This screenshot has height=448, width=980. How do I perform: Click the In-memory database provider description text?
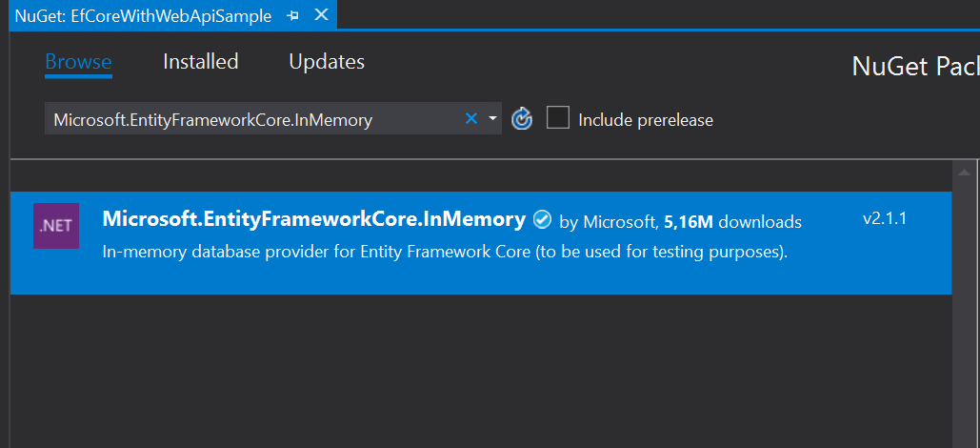[445, 253]
